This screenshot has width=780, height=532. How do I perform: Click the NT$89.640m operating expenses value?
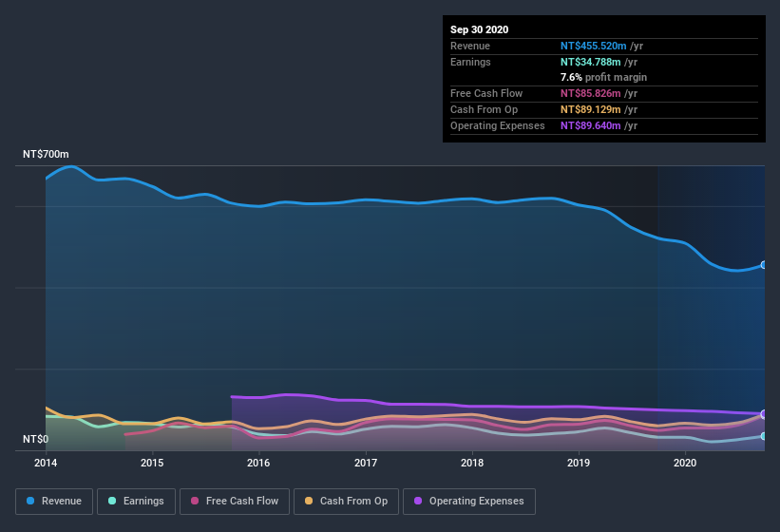coord(591,125)
